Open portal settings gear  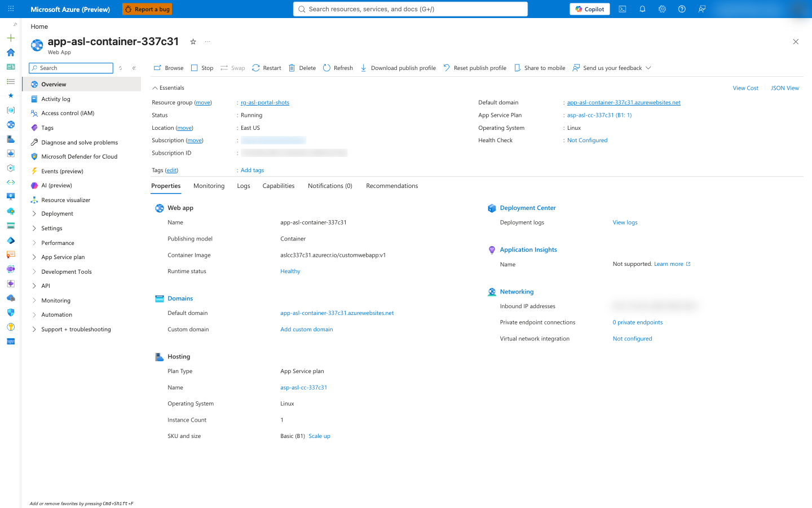662,9
